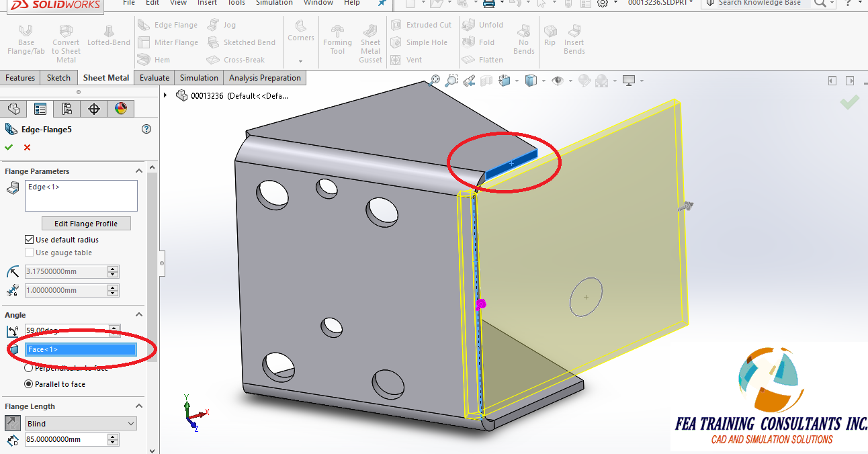The width and height of the screenshot is (868, 454).
Task: Collapse the Flange Parameters section
Action: 138,171
